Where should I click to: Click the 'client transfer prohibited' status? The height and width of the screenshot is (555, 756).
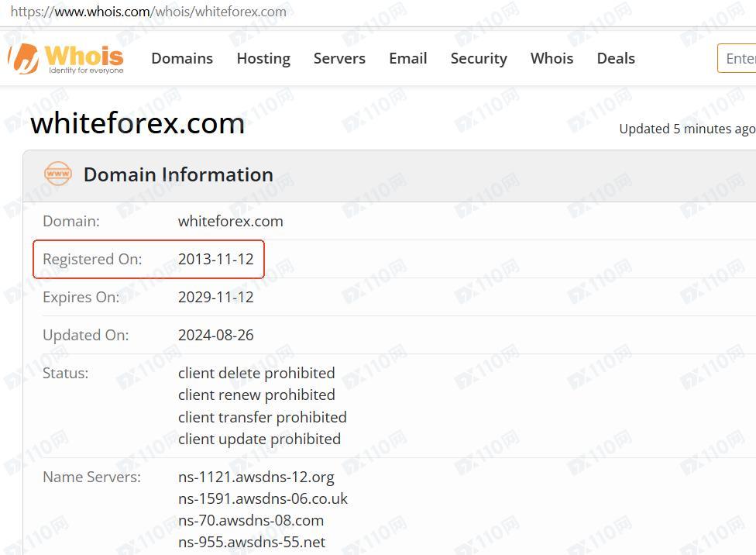point(263,417)
